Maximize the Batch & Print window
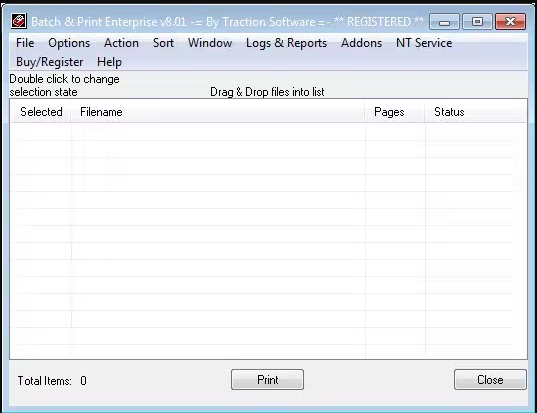537x413 pixels. (x=477, y=22)
